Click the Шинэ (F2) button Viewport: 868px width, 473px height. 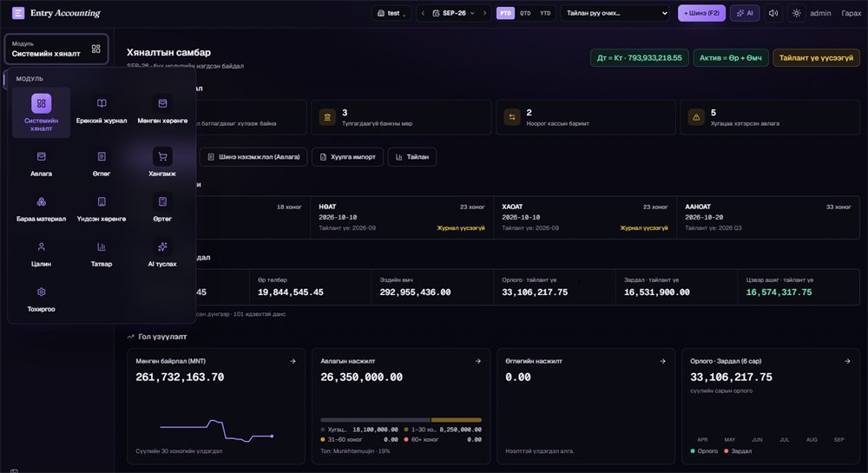point(701,13)
